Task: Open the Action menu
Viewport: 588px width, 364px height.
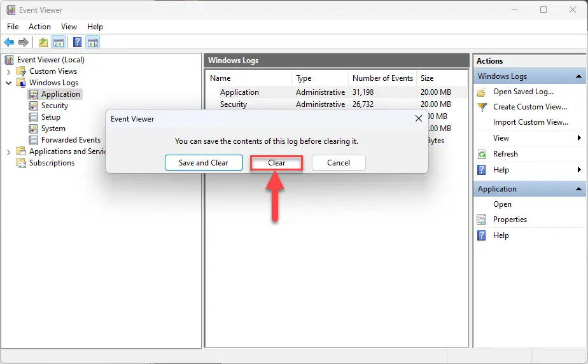Action: [x=39, y=27]
